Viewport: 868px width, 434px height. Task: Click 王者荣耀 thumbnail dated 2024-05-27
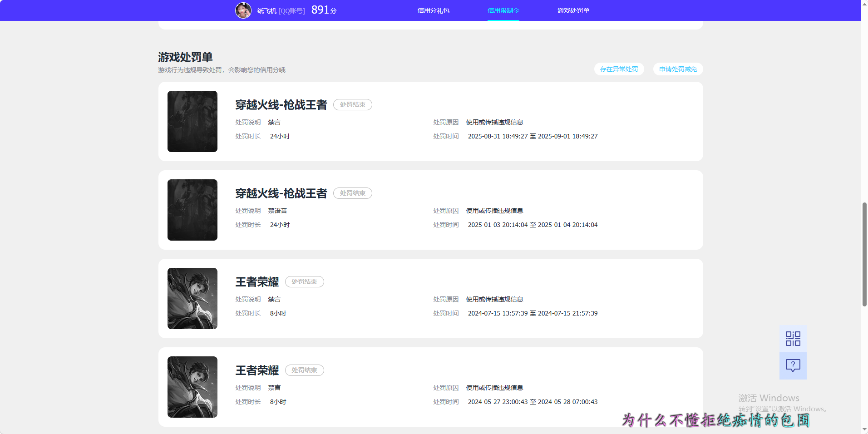pos(192,387)
